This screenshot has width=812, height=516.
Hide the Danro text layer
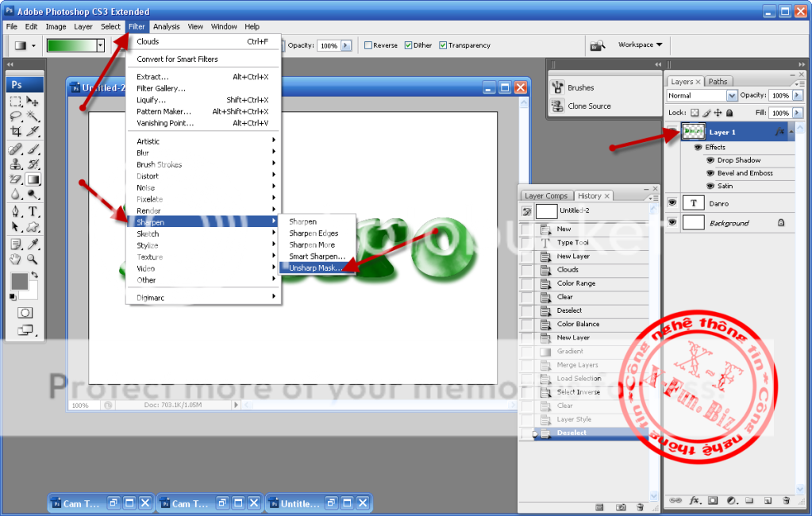672,202
